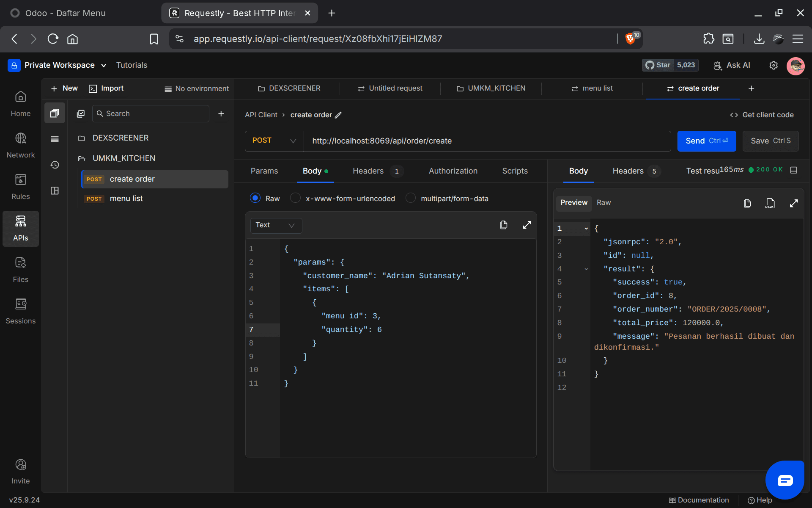Copy the response body
812x508 pixels.
click(747, 203)
